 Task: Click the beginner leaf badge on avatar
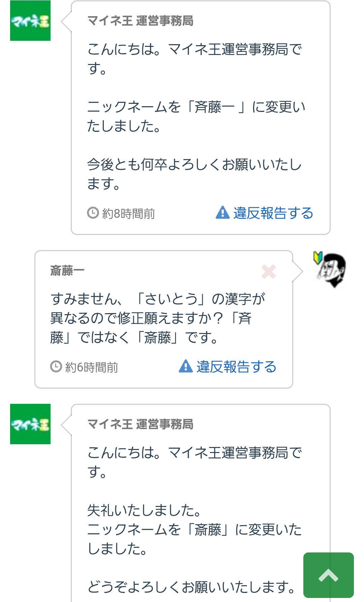[317, 257]
